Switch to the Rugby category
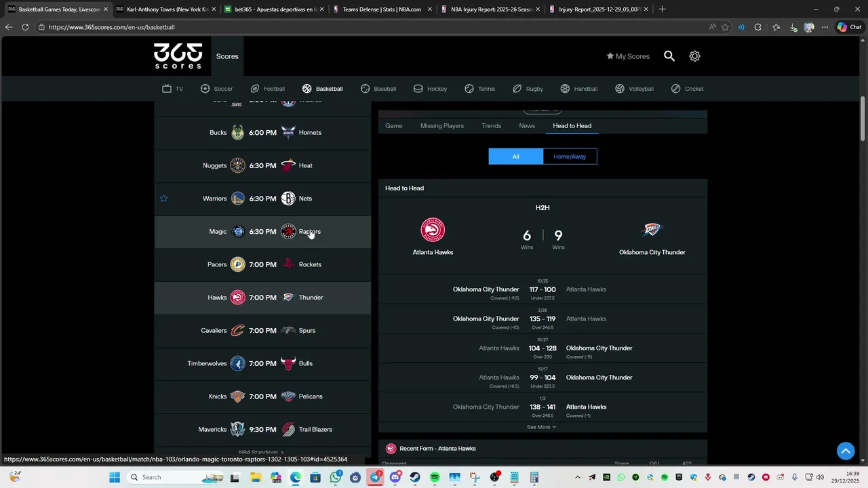The height and width of the screenshot is (488, 868). pos(528,89)
